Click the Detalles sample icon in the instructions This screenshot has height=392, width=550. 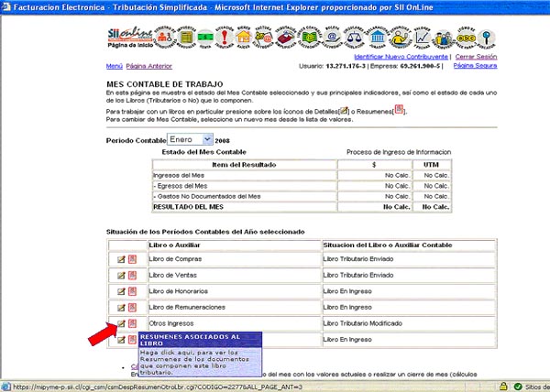344,110
